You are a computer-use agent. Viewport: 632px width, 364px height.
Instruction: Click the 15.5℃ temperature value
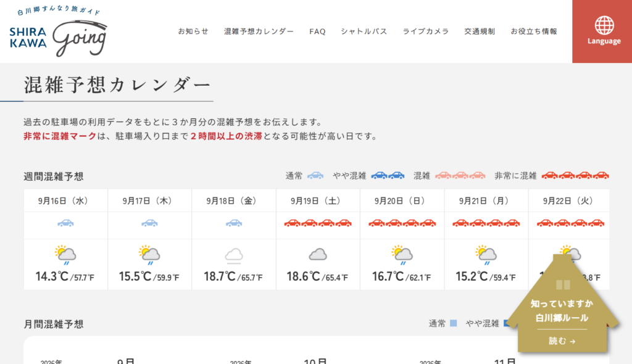coord(135,276)
